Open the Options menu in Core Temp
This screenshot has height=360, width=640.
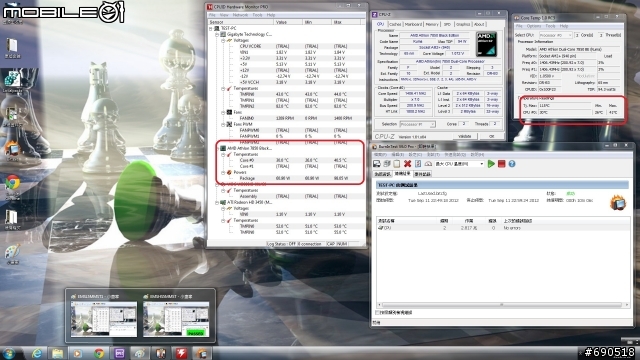pos(533,26)
